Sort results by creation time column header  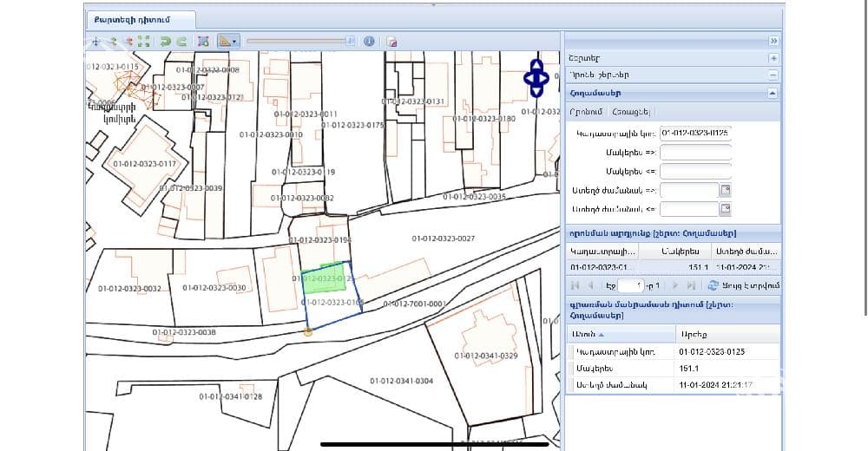coord(746,252)
